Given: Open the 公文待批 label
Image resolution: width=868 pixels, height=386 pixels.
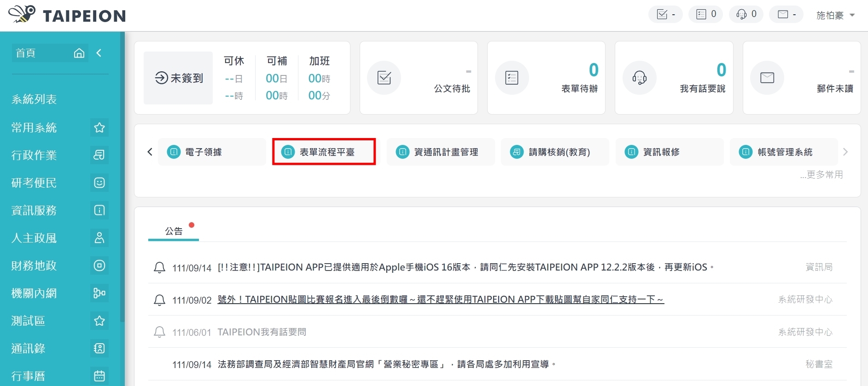Looking at the screenshot, I should tap(452, 89).
